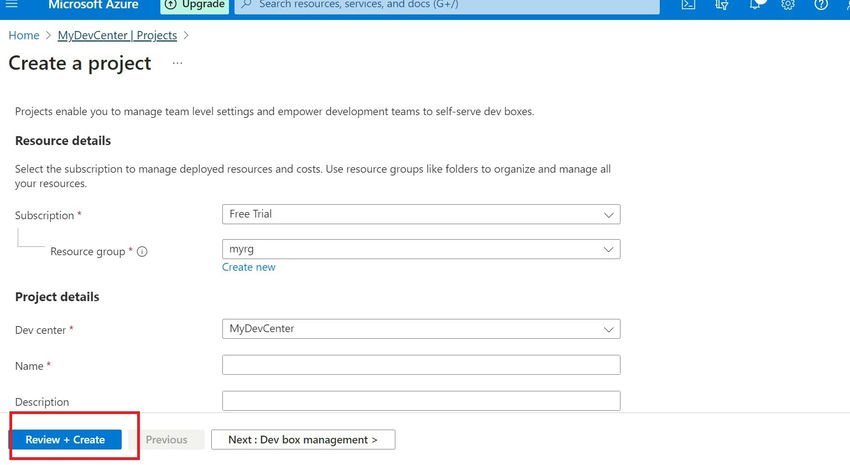This screenshot has height=465, width=850.
Task: Open the Help question mark icon
Action: pos(821,5)
